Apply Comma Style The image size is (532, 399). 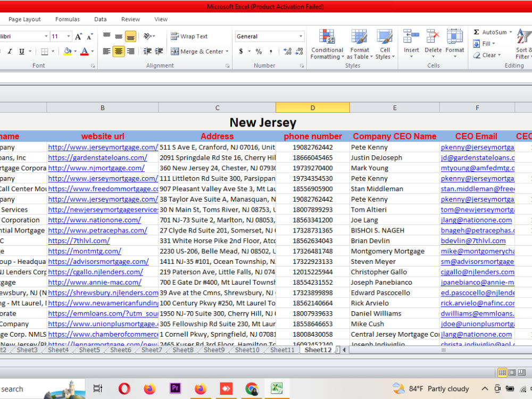pyautogui.click(x=271, y=52)
